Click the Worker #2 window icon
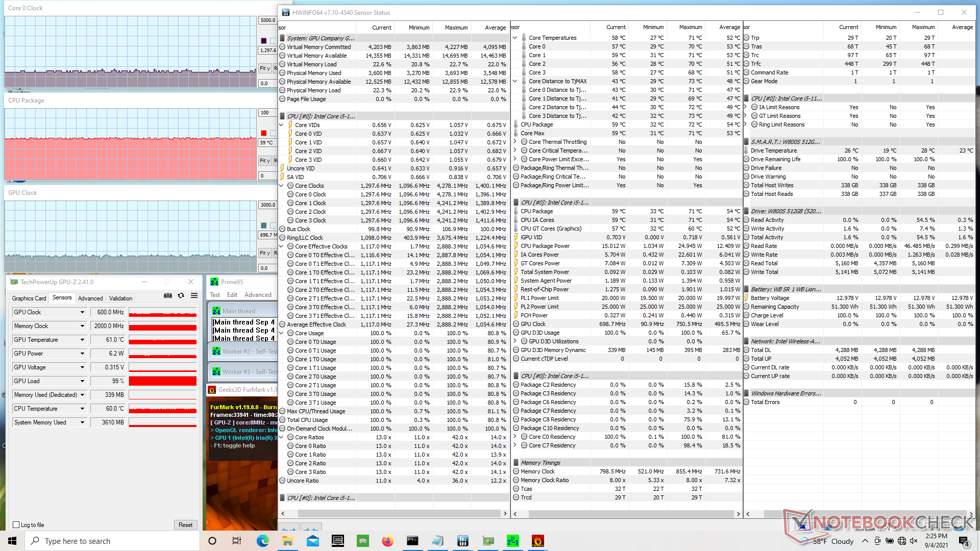Viewport: 980px width, 551px height. point(216,352)
